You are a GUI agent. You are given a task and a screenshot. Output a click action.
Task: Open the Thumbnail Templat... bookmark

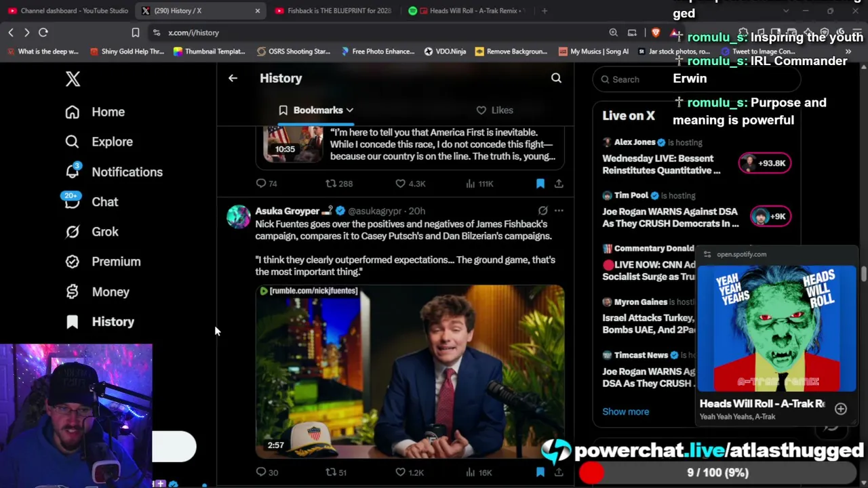click(209, 52)
